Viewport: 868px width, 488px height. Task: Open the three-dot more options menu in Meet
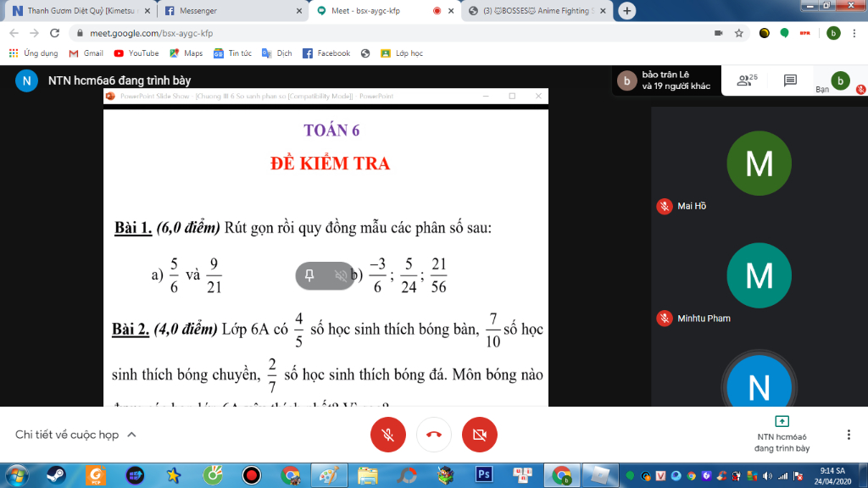pyautogui.click(x=849, y=435)
